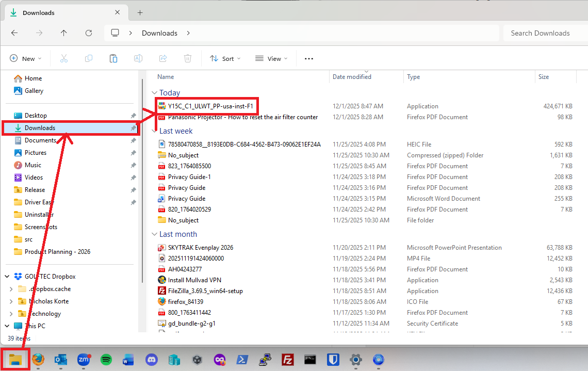Open Spotify from the taskbar
The height and width of the screenshot is (371, 588).
pyautogui.click(x=106, y=360)
